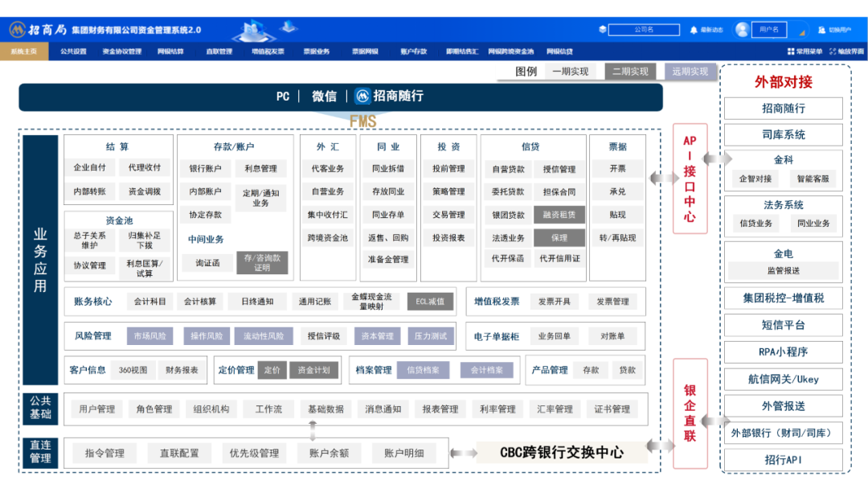This screenshot has height=489, width=868.
Task: Click the 招商局 logo icon
Action: tap(17, 29)
